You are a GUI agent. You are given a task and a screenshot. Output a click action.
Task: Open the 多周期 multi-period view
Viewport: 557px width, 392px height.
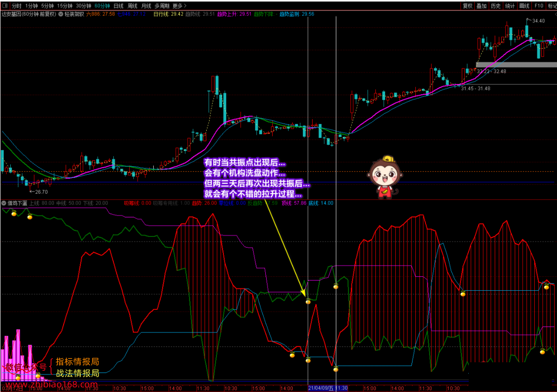pos(162,6)
